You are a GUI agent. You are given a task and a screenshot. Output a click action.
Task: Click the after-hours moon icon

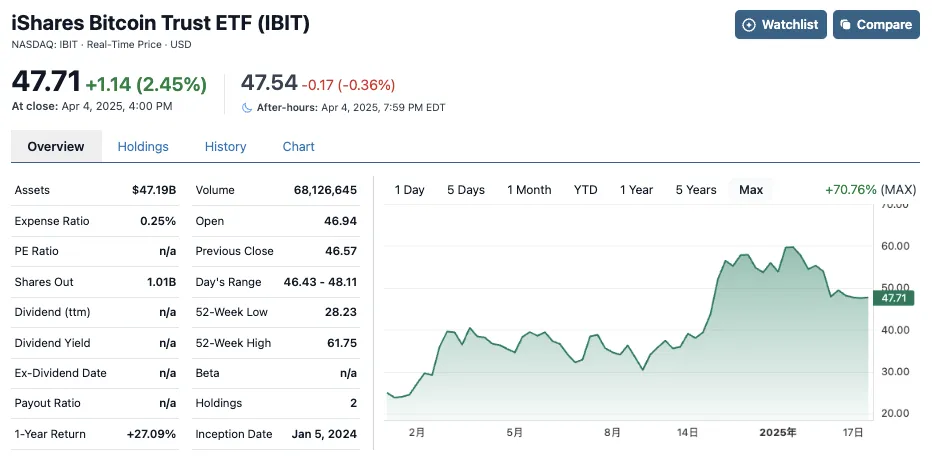pyautogui.click(x=247, y=107)
